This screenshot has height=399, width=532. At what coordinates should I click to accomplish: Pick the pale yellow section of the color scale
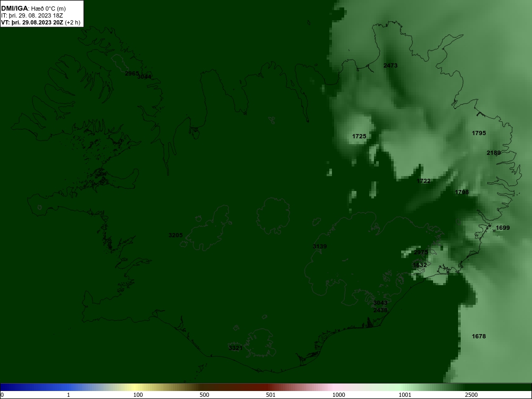click(x=136, y=387)
